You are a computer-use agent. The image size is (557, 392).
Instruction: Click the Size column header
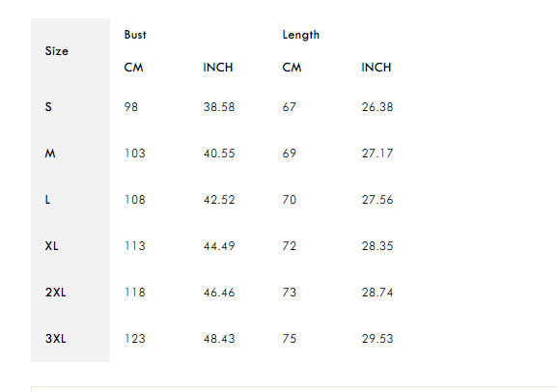pos(57,51)
